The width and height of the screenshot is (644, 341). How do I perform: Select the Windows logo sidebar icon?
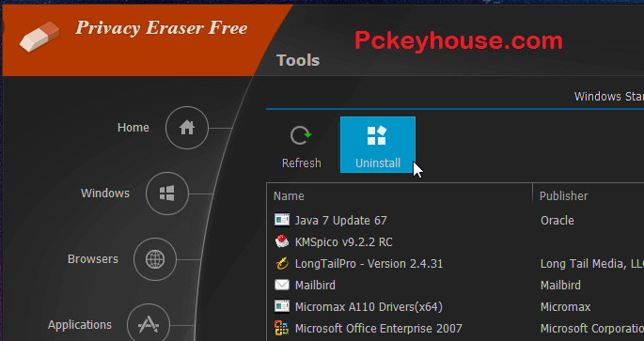point(167,194)
